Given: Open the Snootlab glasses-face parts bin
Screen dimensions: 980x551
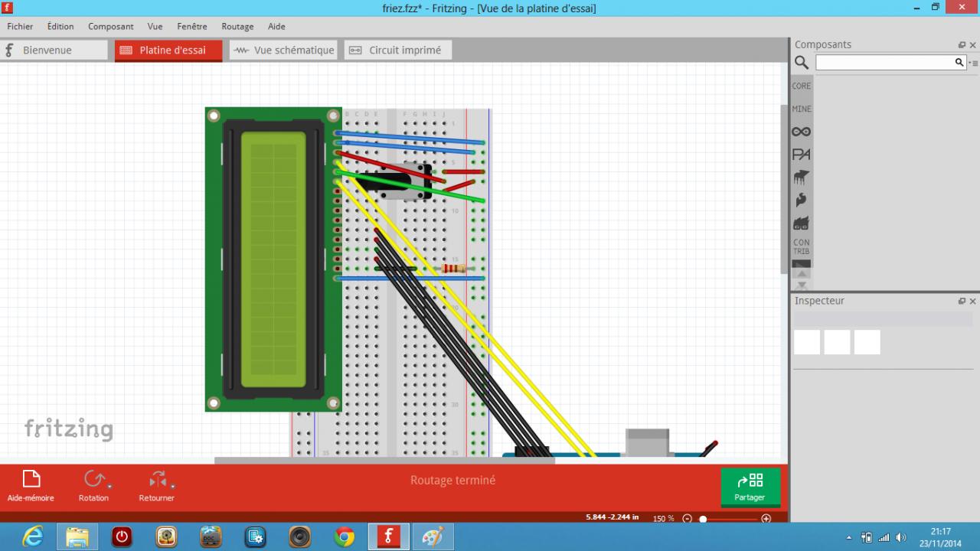Looking at the screenshot, I should point(801,223).
